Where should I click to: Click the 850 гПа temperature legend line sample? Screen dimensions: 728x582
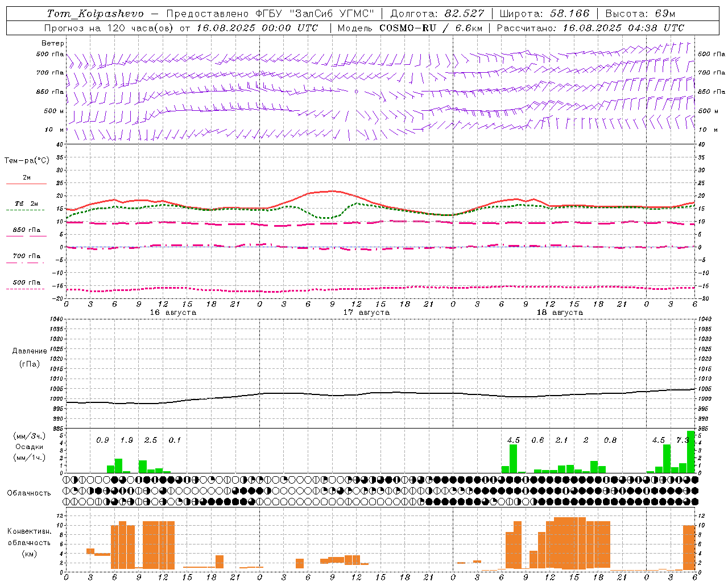[x=26, y=236]
